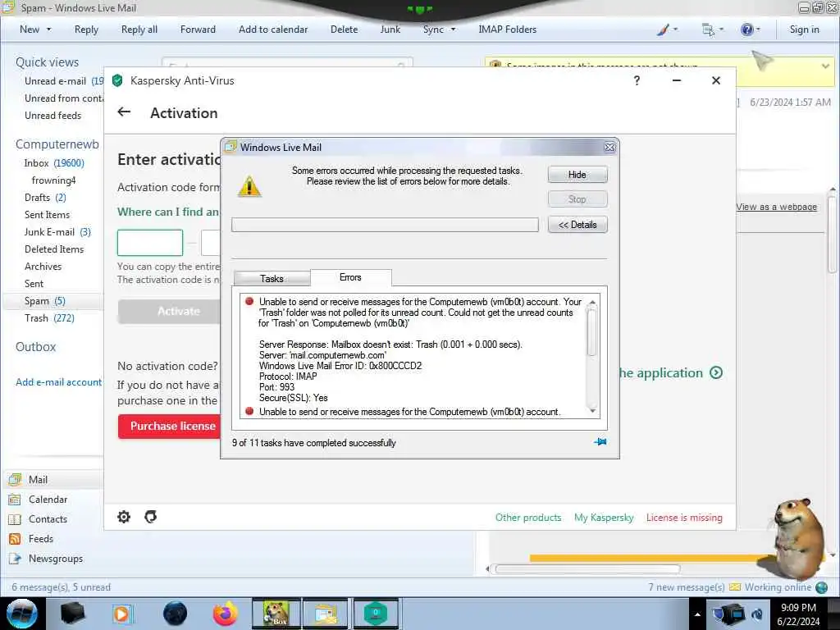Open the Menus icon in Live Mail toolbar
The width and height of the screenshot is (840, 630).
[708, 30]
